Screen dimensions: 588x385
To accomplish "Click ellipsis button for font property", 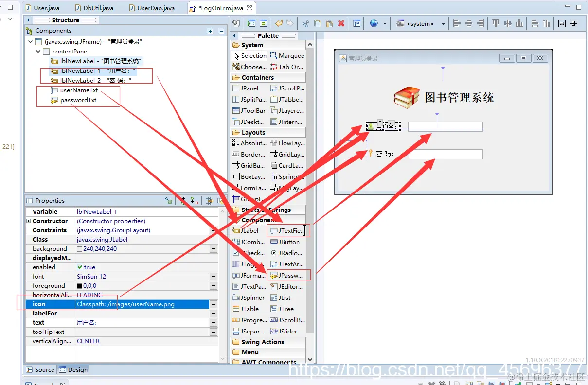I will click(213, 277).
